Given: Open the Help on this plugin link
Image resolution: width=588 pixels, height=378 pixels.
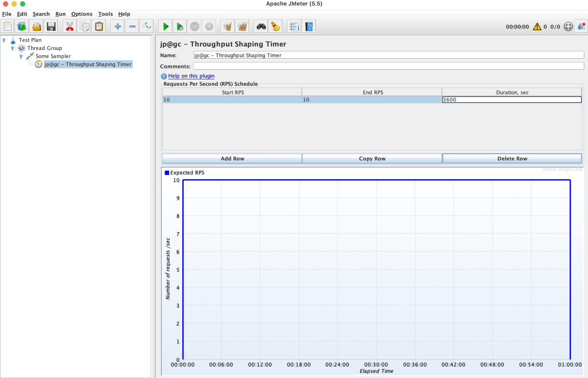Looking at the screenshot, I should [191, 76].
